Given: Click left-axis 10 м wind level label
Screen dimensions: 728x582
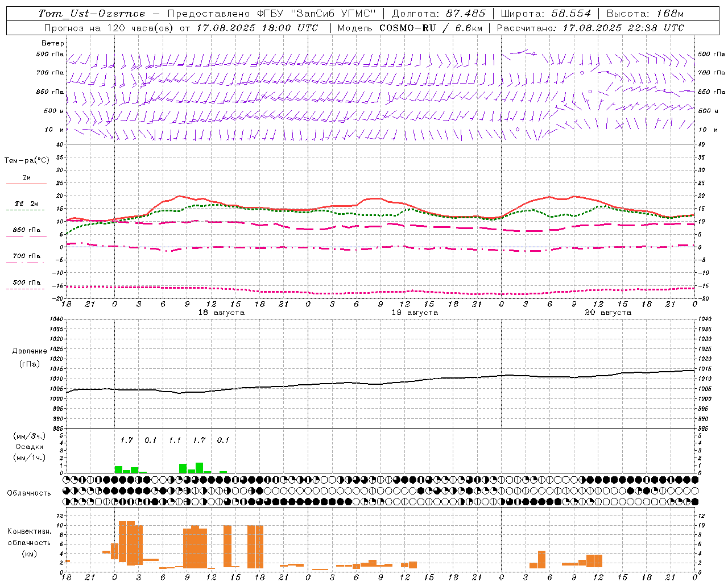Looking at the screenshot, I should [x=54, y=130].
